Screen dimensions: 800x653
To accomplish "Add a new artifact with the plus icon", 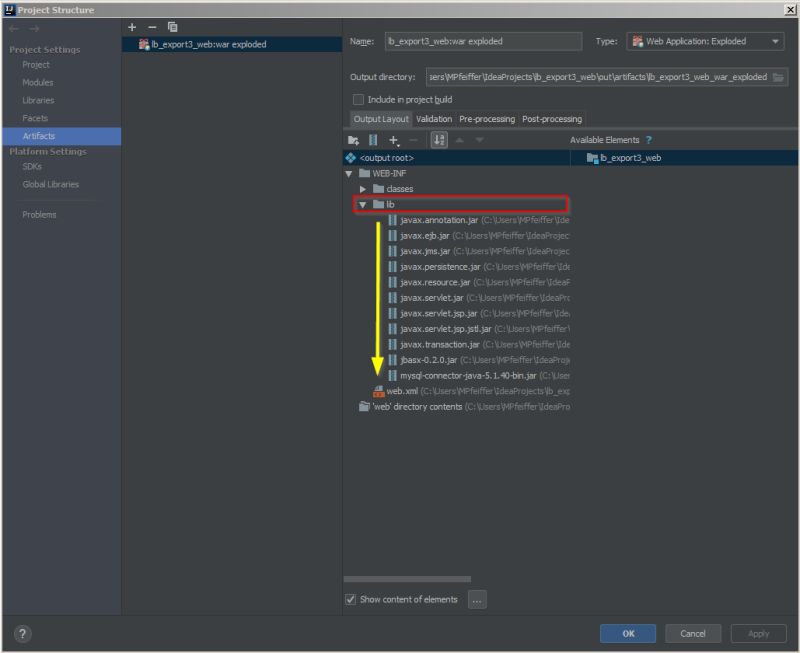I will (x=131, y=27).
